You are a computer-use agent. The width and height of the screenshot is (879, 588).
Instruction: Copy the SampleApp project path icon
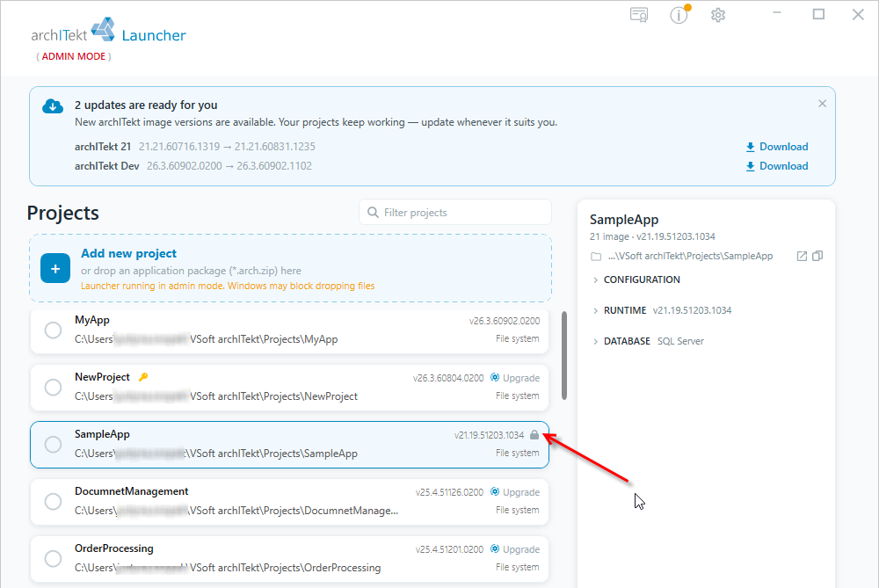817,256
